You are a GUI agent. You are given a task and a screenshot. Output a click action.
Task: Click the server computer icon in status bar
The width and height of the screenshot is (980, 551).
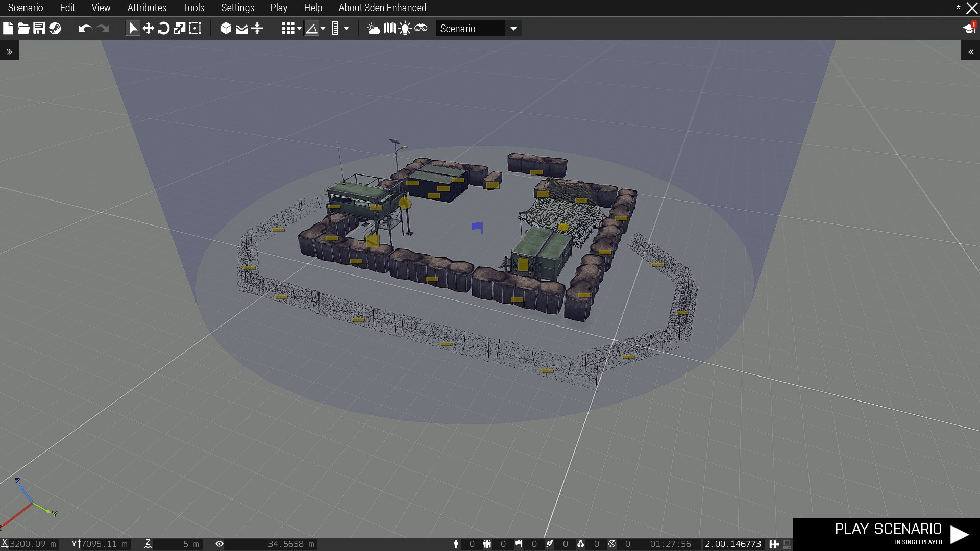(787, 544)
